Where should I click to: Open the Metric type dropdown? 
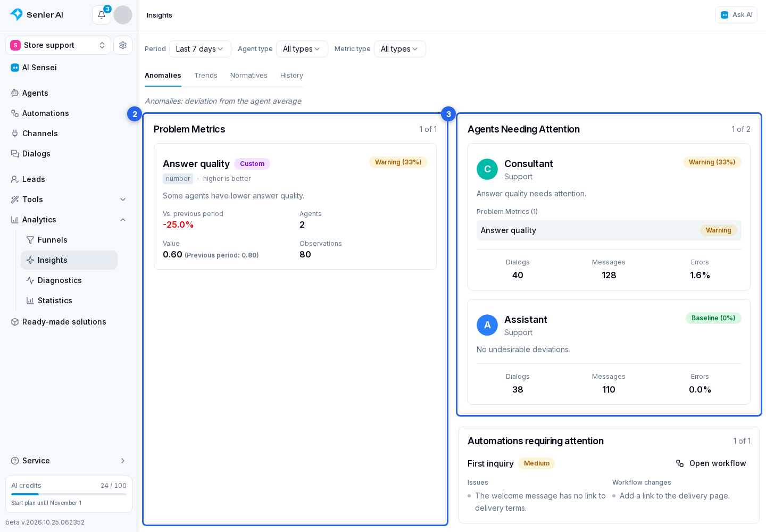[400, 49]
